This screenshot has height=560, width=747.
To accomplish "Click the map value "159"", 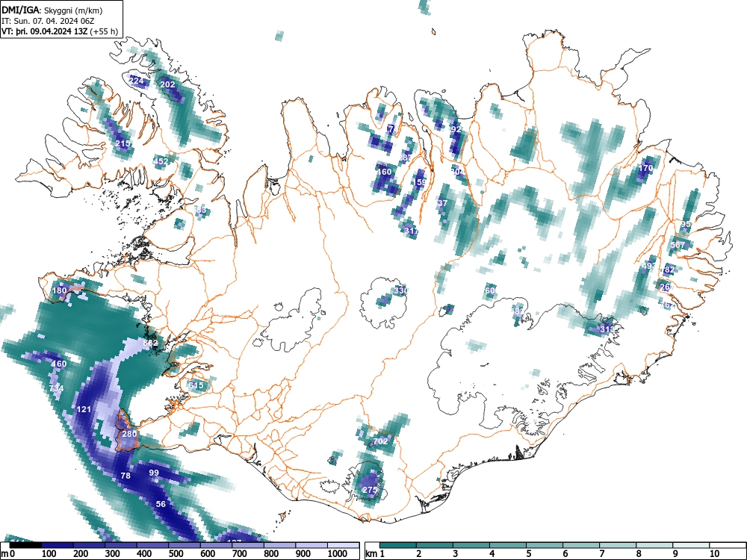I will tap(420, 182).
